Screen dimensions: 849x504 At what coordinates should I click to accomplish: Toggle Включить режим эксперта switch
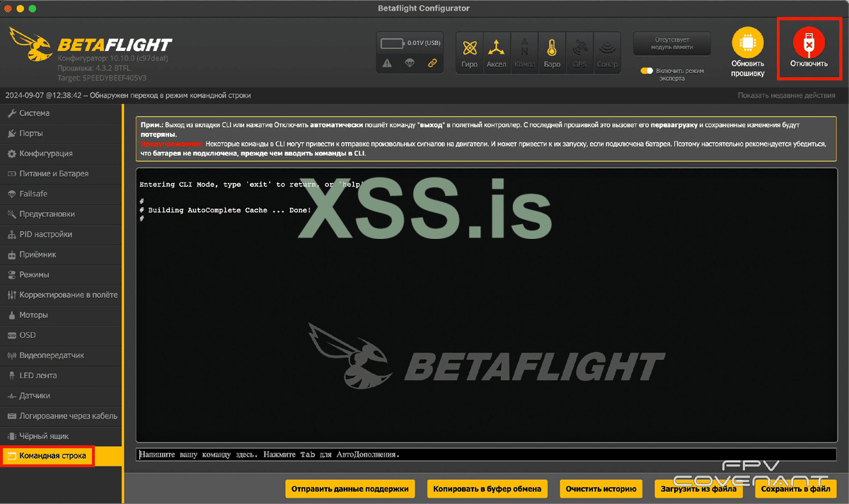coord(647,71)
